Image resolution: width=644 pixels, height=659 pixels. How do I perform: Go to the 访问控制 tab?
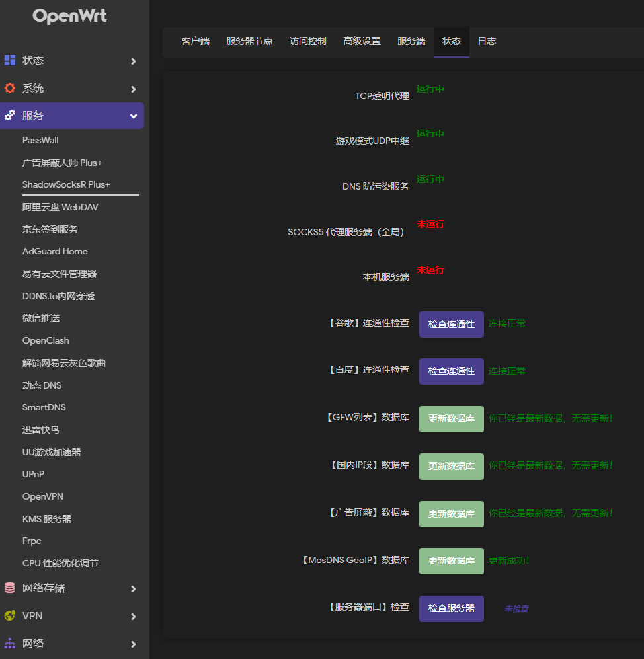(x=307, y=41)
